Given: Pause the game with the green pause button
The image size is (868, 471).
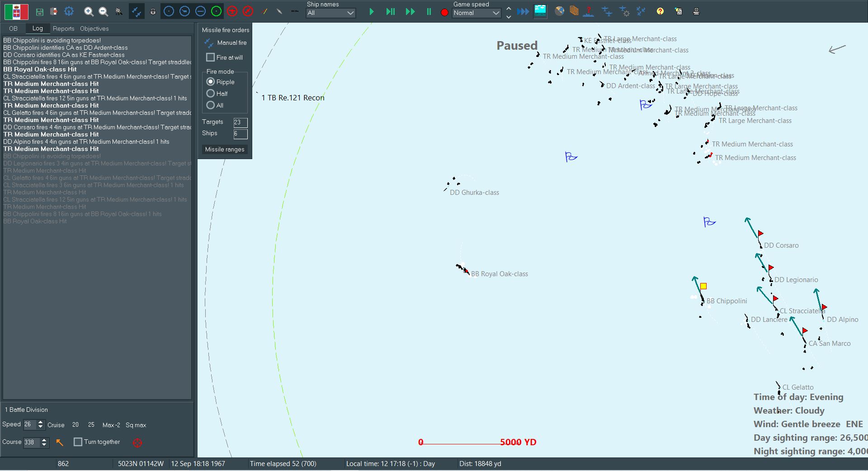Looking at the screenshot, I should pyautogui.click(x=429, y=12).
